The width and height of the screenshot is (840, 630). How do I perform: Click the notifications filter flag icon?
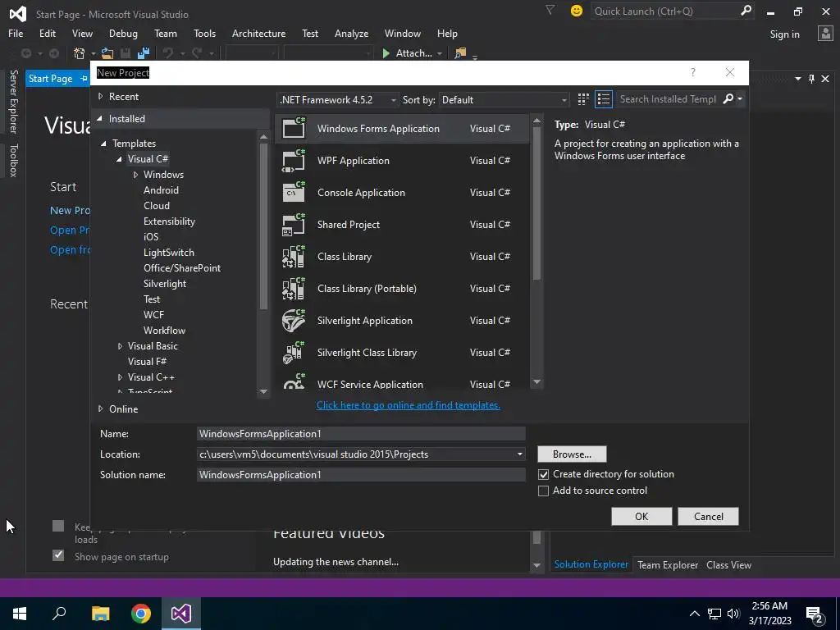point(550,10)
